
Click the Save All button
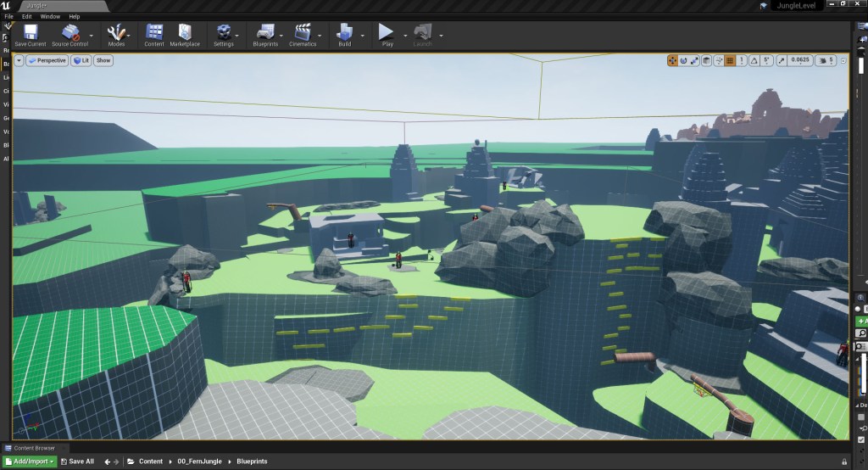click(x=76, y=462)
